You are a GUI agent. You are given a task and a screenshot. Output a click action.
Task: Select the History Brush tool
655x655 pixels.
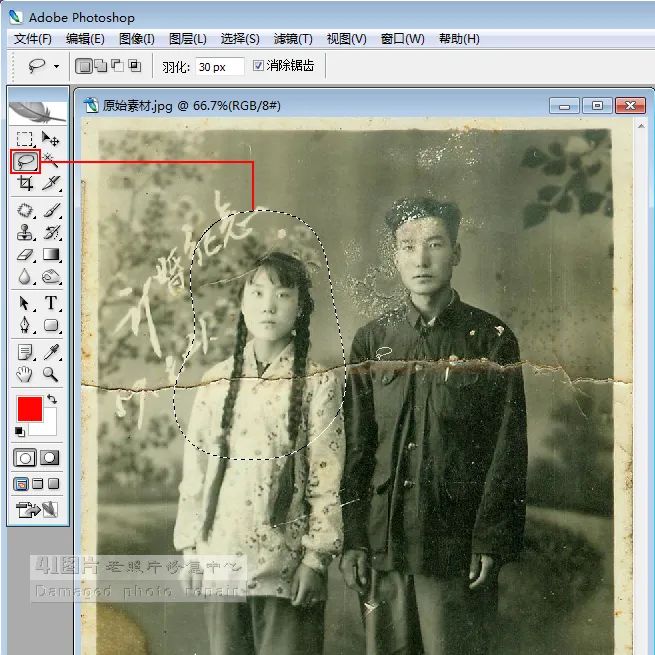tap(51, 232)
